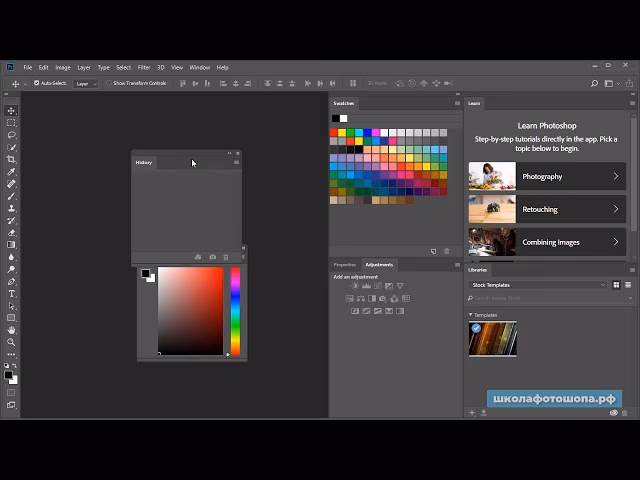Click the trash icon in Swatches panel
This screenshot has height=480, width=640.
[x=447, y=251]
